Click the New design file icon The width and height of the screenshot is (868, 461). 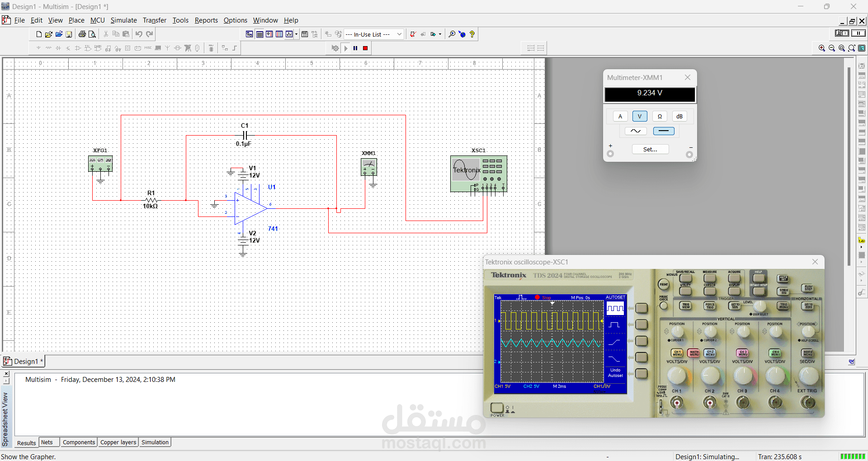tap(39, 34)
